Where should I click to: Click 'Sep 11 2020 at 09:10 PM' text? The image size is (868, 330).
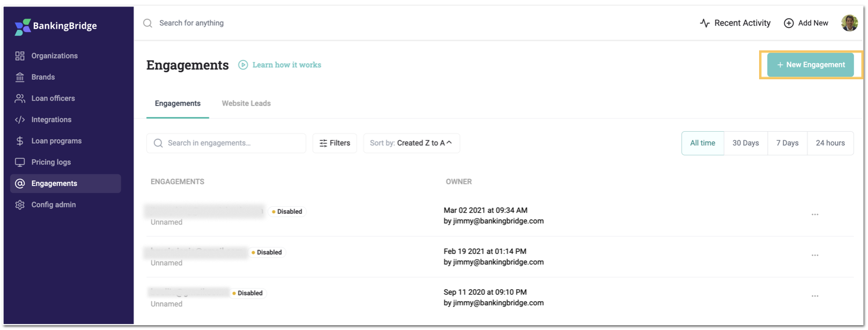[485, 292]
